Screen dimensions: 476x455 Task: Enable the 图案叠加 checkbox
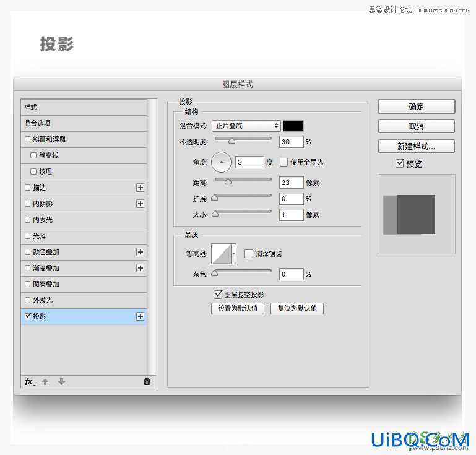pos(28,284)
